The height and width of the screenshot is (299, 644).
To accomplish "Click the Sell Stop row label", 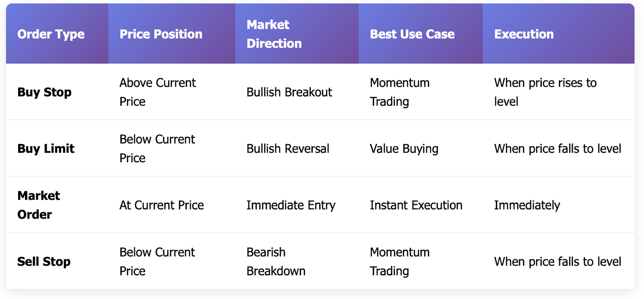I will pos(44,262).
